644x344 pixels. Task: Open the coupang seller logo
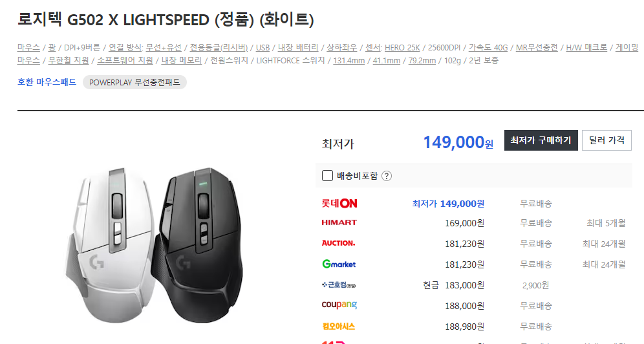(x=339, y=305)
